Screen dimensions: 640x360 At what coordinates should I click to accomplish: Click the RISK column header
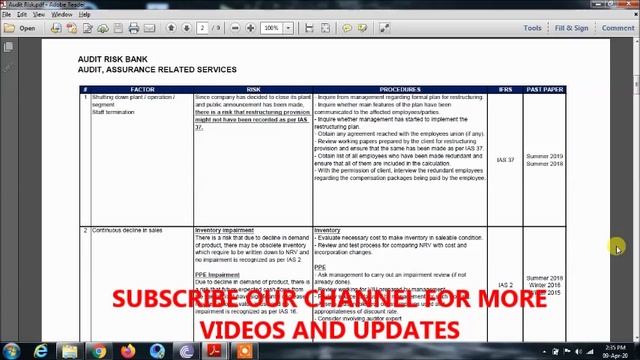point(253,89)
